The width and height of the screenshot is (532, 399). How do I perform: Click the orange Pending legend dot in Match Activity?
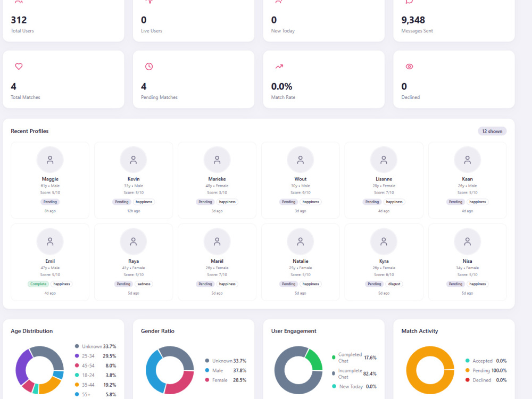468,370
